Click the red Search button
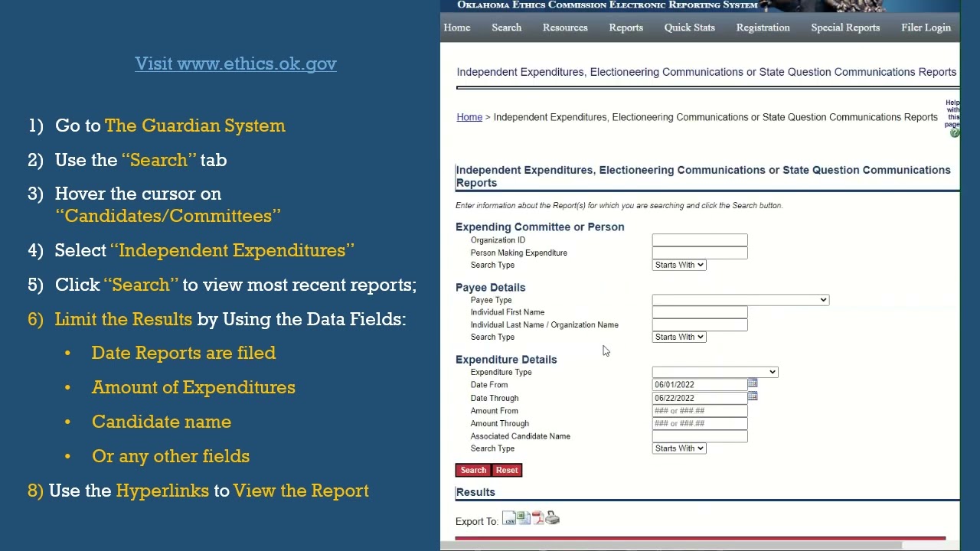The height and width of the screenshot is (551, 980). tap(473, 470)
